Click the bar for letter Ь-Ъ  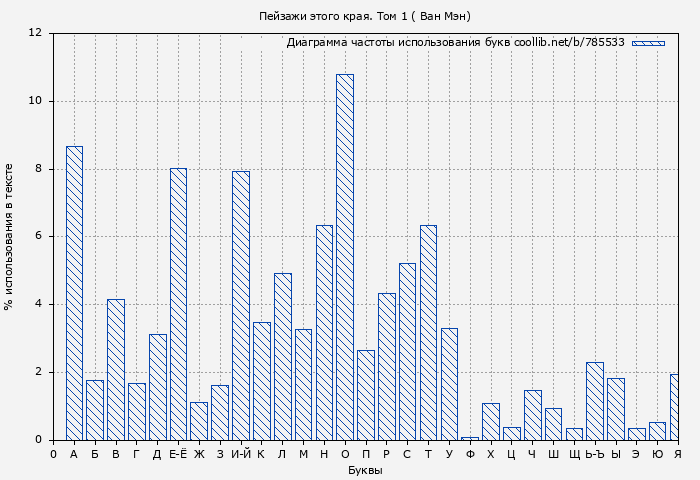(x=594, y=401)
